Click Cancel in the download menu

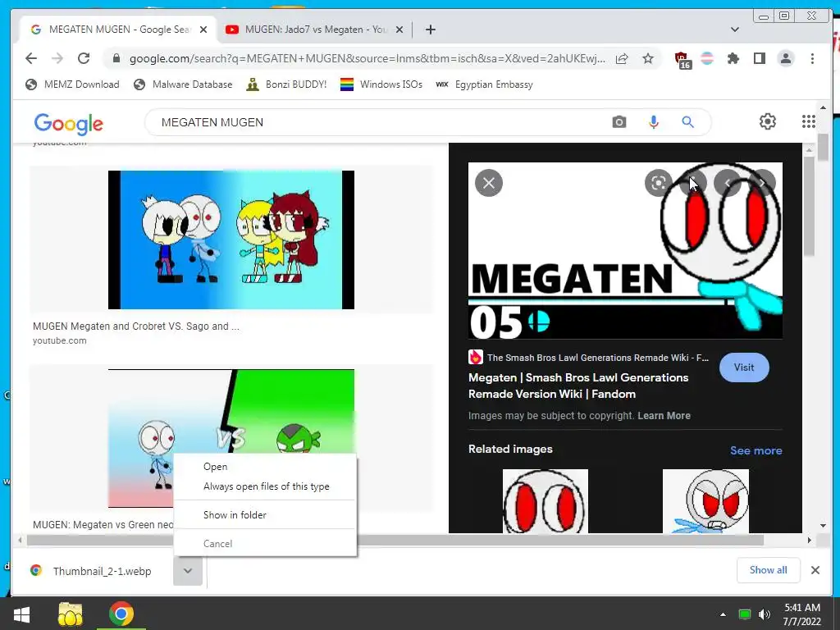(x=265, y=544)
